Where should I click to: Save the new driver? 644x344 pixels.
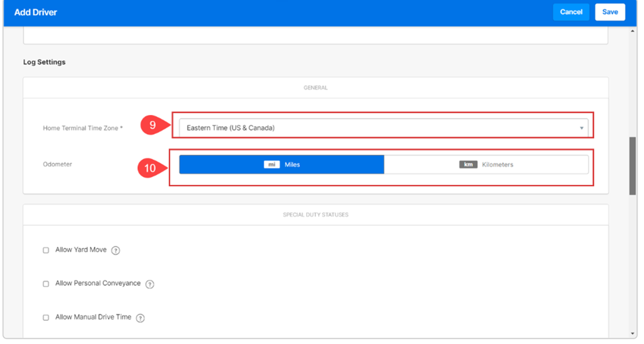(610, 12)
